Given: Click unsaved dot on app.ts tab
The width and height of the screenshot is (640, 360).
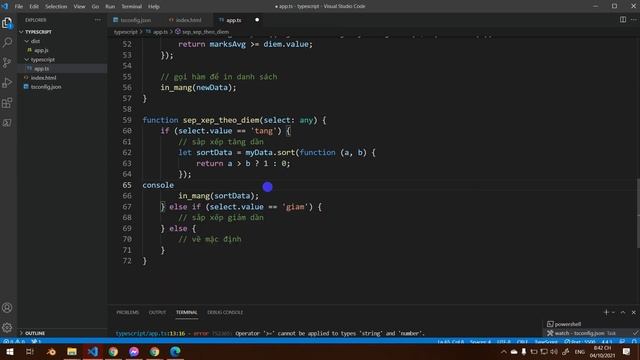Looking at the screenshot, I should pyautogui.click(x=257, y=20).
